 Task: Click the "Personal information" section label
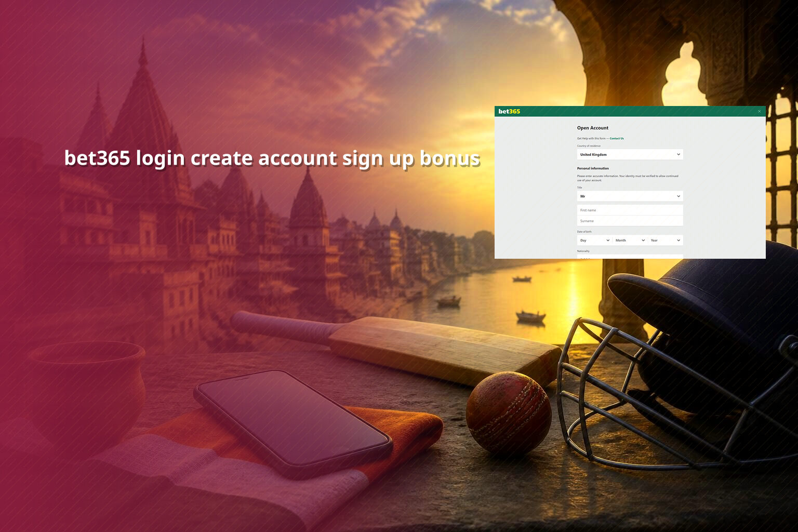593,168
